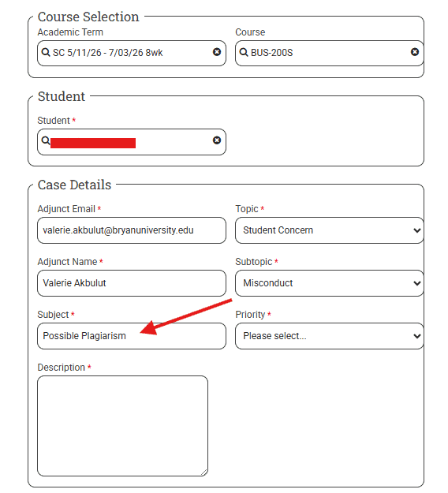448x493 pixels.
Task: Click the Subject field with Possible Plagiarism
Action: pyautogui.click(x=132, y=336)
